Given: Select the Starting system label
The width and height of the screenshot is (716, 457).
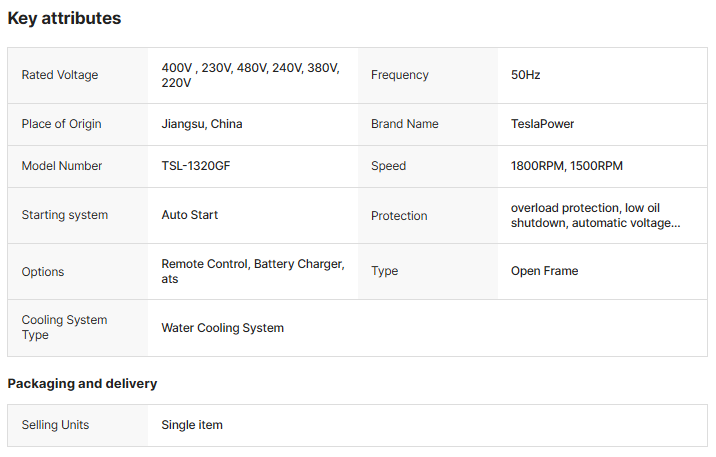Looking at the screenshot, I should click(x=65, y=215).
